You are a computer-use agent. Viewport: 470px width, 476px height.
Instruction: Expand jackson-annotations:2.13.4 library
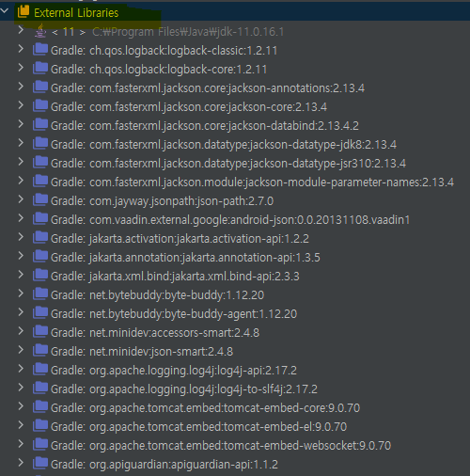(21, 87)
